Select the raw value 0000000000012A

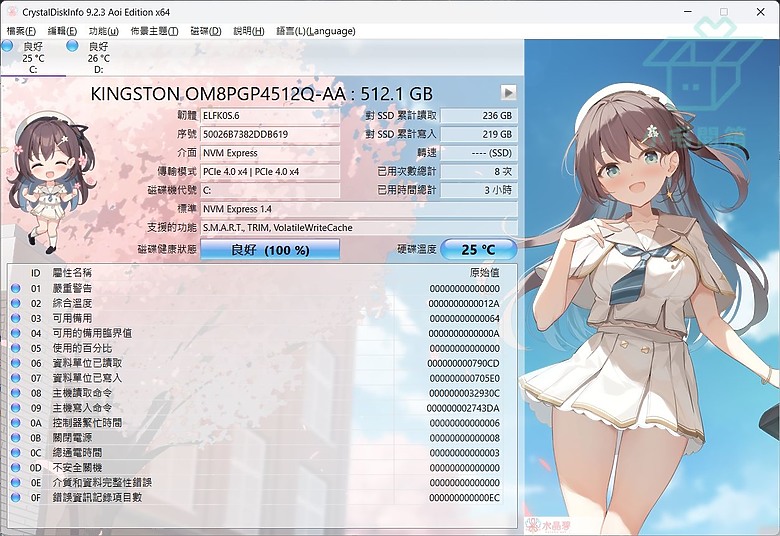[464, 304]
